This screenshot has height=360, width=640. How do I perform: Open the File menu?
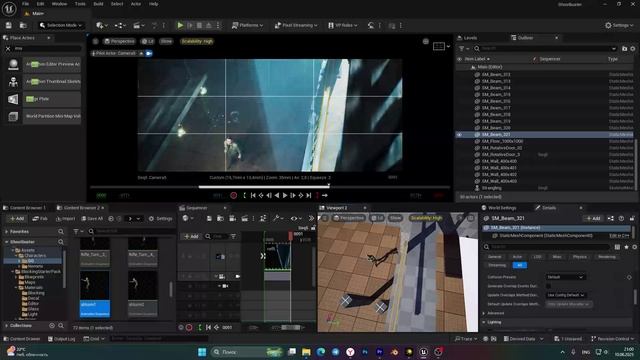(25, 4)
